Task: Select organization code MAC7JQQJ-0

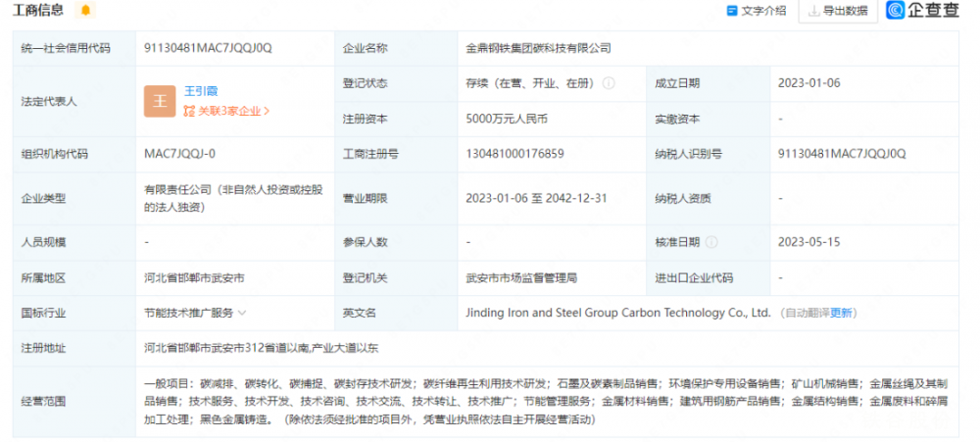Action: click(x=180, y=154)
